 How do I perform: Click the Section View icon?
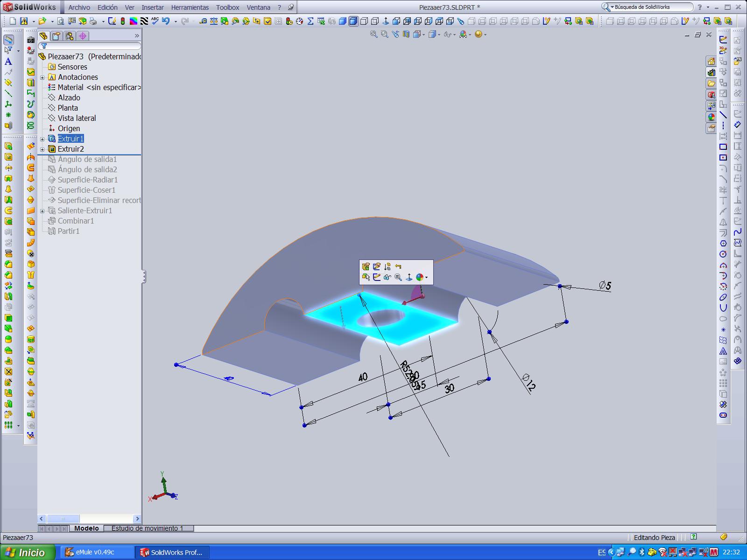(406, 34)
